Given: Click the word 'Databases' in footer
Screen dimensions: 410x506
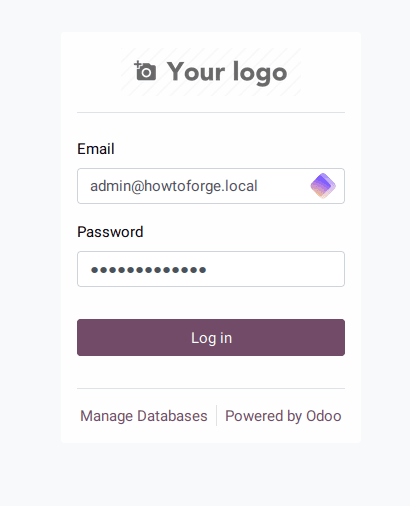Looking at the screenshot, I should click(172, 416).
